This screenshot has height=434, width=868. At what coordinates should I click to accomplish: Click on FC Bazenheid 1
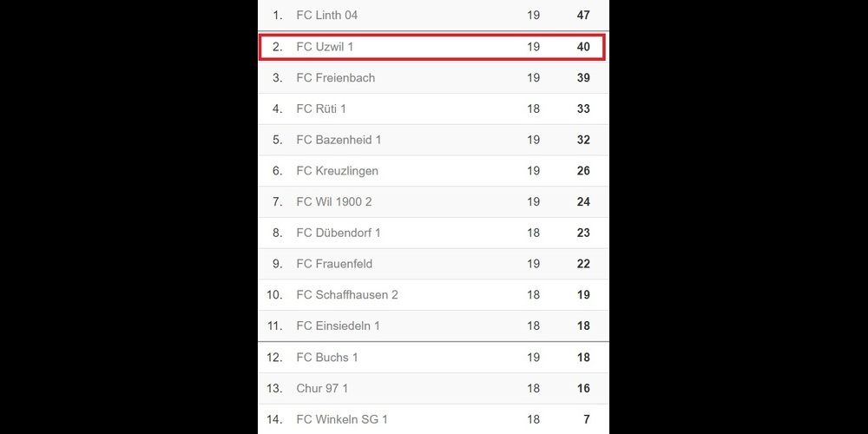tap(339, 140)
